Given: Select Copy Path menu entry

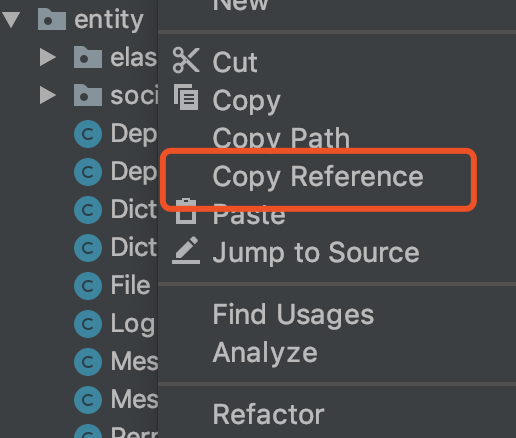Looking at the screenshot, I should click(x=281, y=138).
